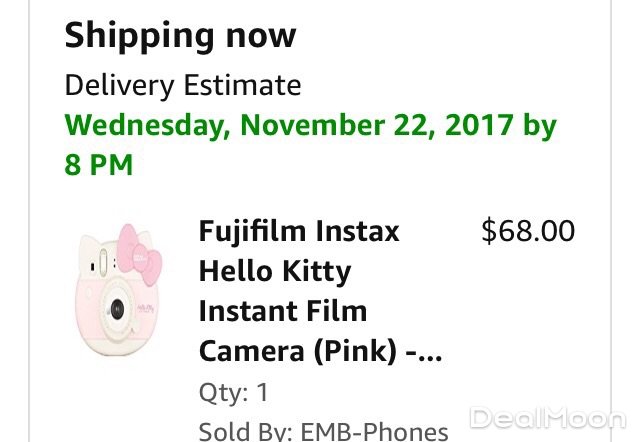Click "Wednesday" in the green delivery date
Viewport: 640px width, 442px height.
pos(146,127)
